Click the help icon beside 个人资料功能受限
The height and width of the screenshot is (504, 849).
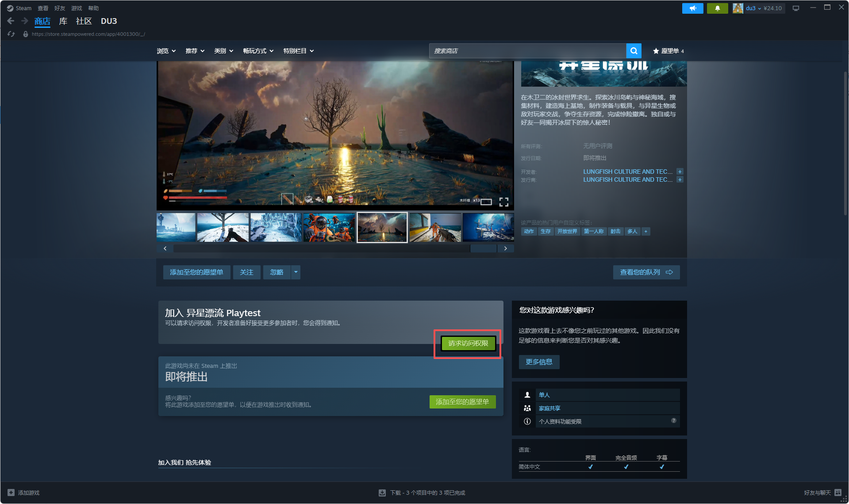pos(673,421)
